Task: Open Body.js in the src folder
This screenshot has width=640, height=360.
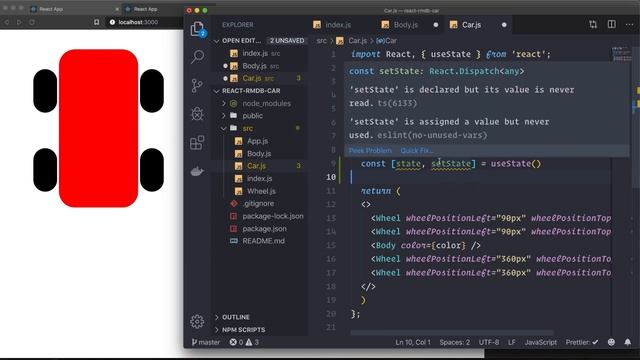Action: [259, 154]
